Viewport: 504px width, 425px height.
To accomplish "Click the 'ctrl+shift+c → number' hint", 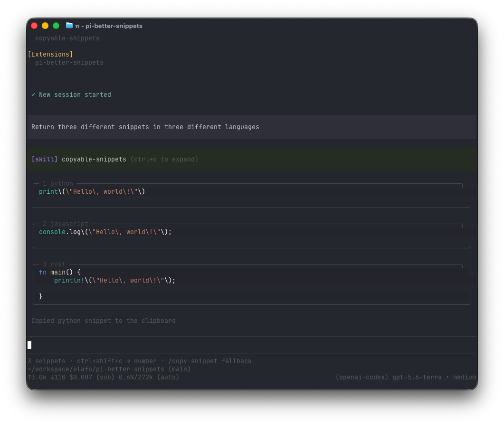I will (x=117, y=361).
